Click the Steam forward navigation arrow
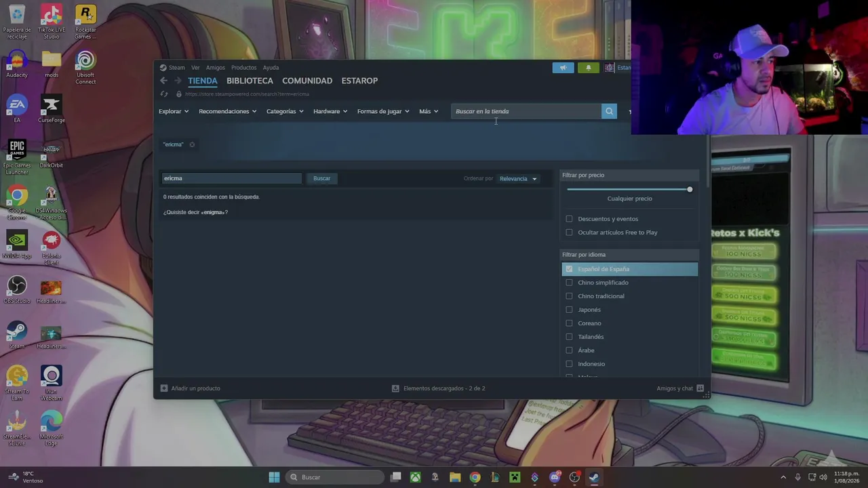This screenshot has height=488, width=868. [178, 81]
